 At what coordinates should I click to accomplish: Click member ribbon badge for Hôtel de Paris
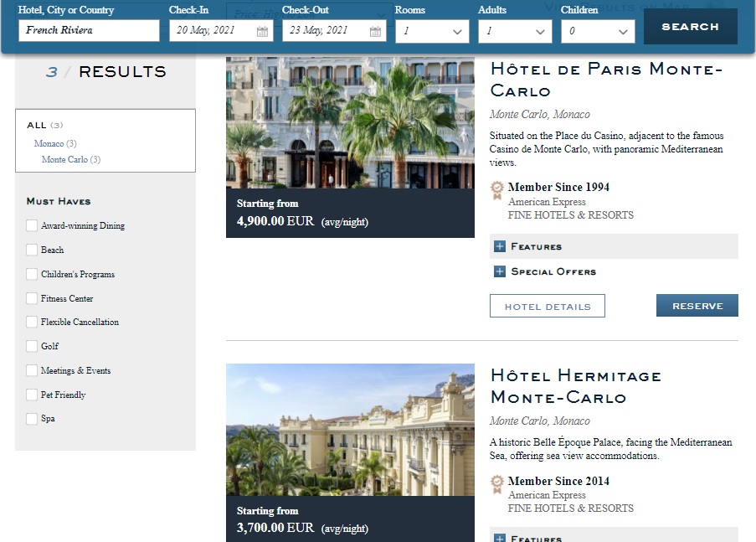click(497, 188)
